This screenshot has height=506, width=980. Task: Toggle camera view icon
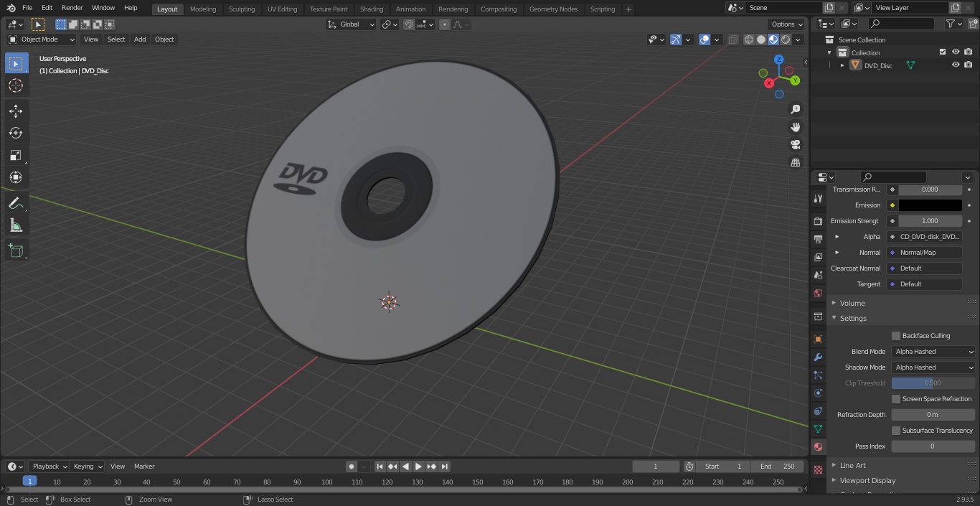pyautogui.click(x=795, y=145)
